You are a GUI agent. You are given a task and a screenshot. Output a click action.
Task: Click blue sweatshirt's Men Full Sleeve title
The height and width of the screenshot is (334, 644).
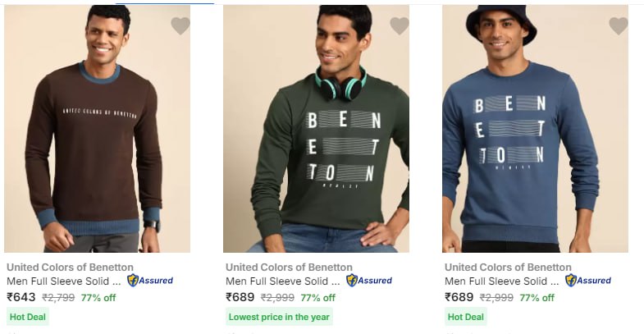click(501, 281)
